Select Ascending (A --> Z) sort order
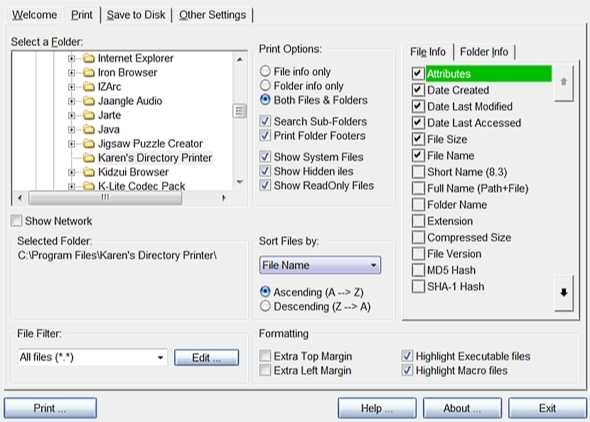This screenshot has height=422, width=590. 265,292
